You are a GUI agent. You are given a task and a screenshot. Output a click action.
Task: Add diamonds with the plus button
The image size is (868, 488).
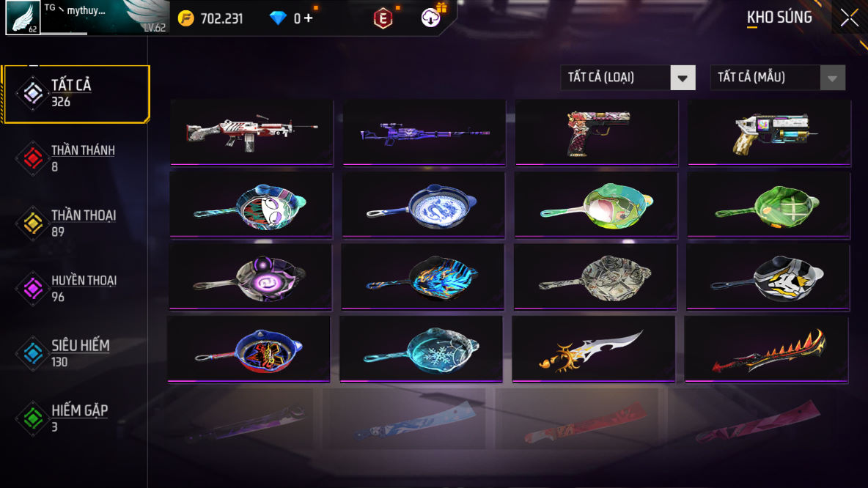pyautogui.click(x=309, y=19)
